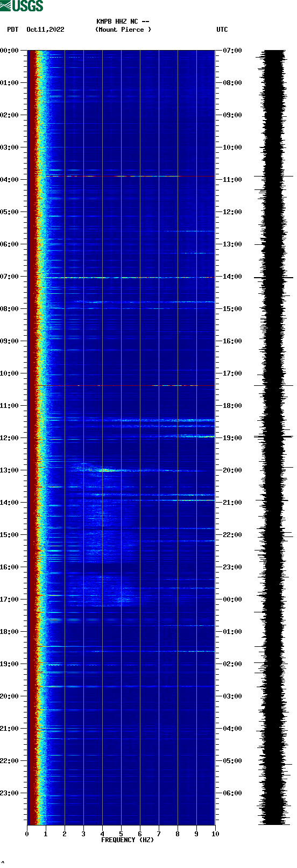Click the 05:00 PDT time label

[x=9, y=212]
